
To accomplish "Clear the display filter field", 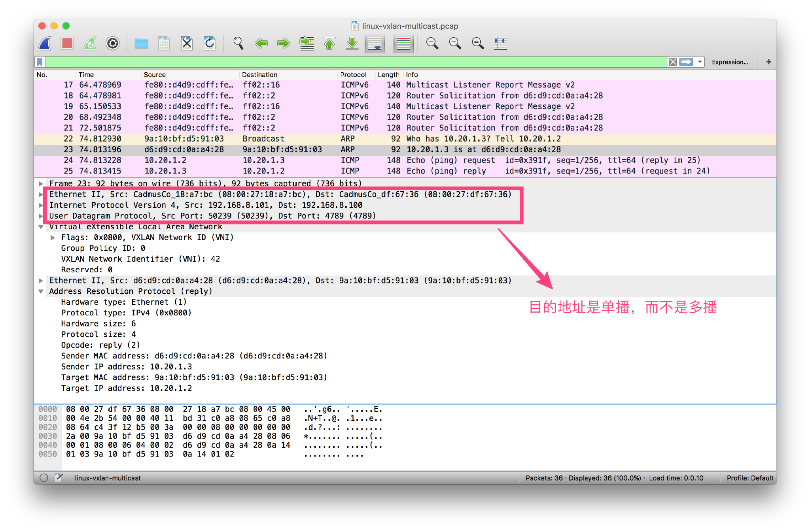I will [x=673, y=62].
